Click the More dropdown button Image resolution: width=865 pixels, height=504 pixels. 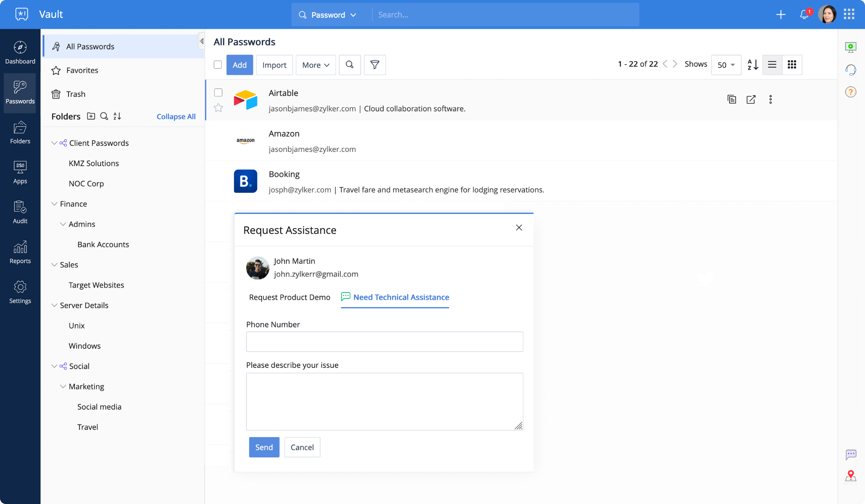pyautogui.click(x=315, y=64)
